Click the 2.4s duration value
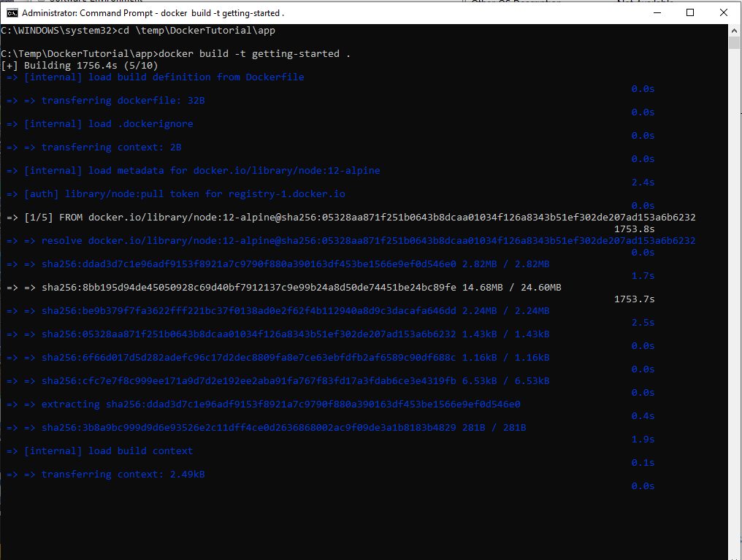742x560 pixels. coord(643,183)
